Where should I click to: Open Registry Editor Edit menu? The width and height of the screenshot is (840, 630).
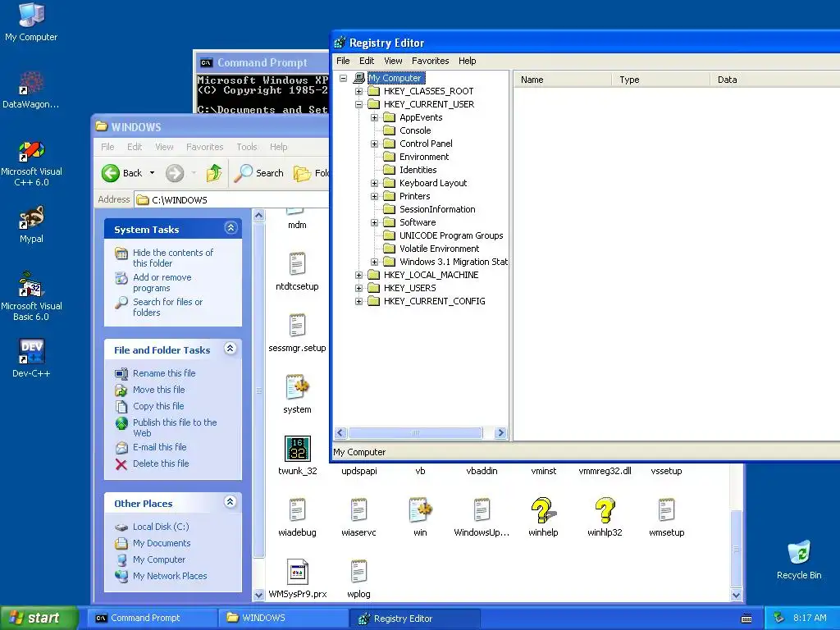367,61
